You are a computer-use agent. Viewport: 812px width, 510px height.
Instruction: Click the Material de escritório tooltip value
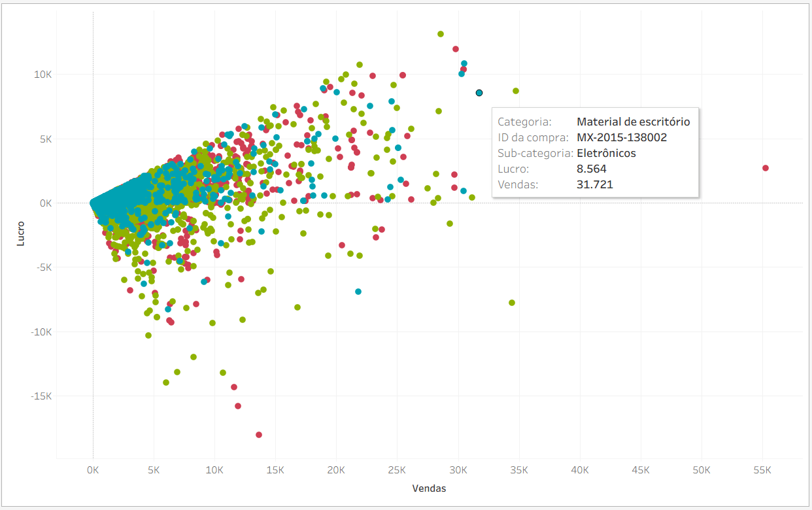(633, 122)
